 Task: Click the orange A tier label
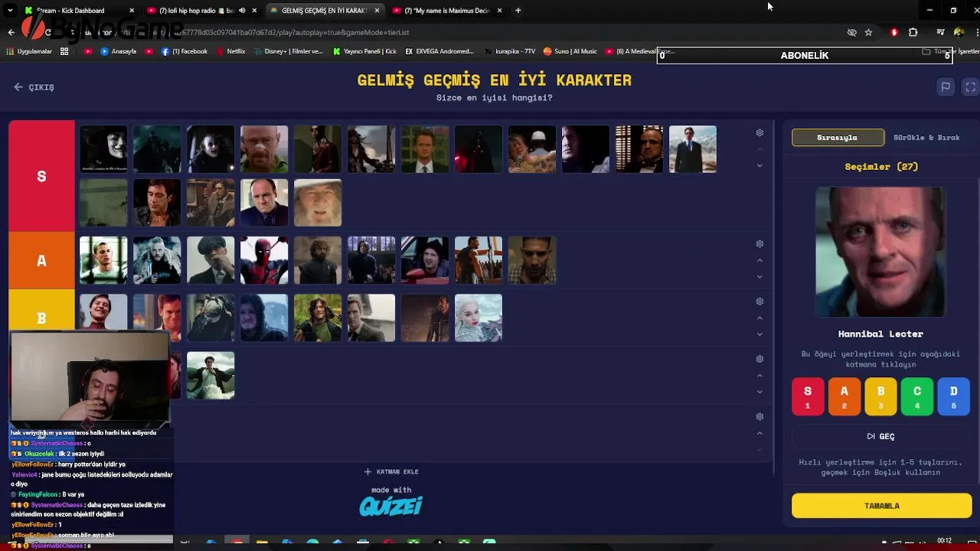click(x=42, y=260)
